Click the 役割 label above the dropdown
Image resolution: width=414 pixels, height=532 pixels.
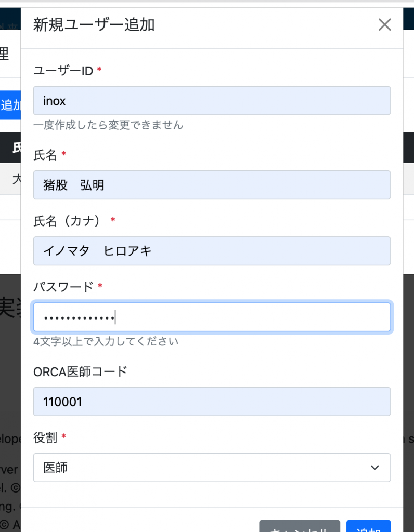tap(45, 437)
